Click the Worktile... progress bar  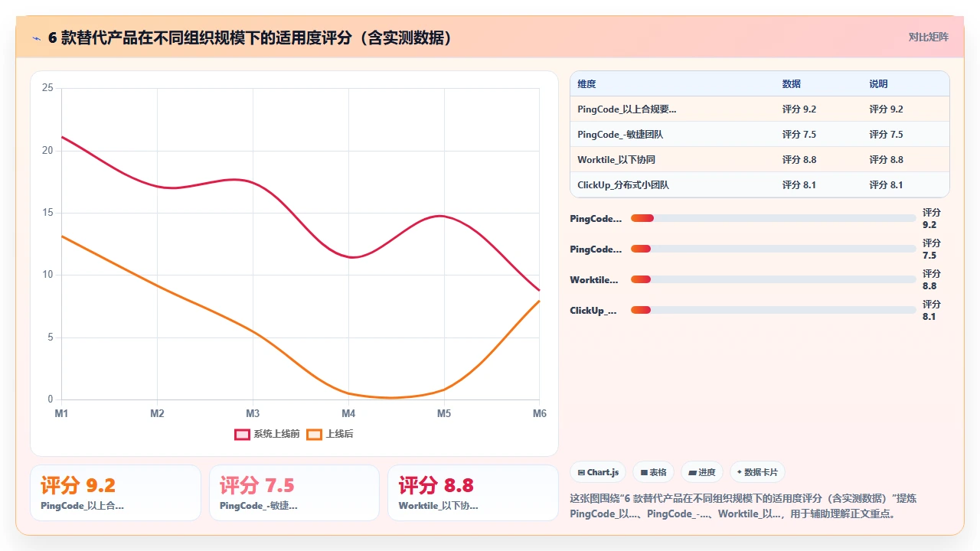click(773, 279)
